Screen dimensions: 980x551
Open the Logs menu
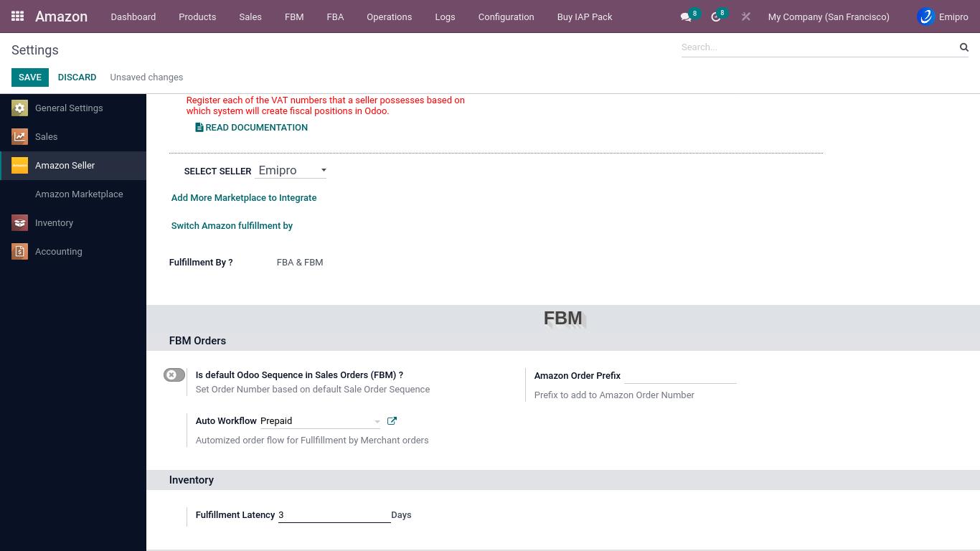pos(445,17)
